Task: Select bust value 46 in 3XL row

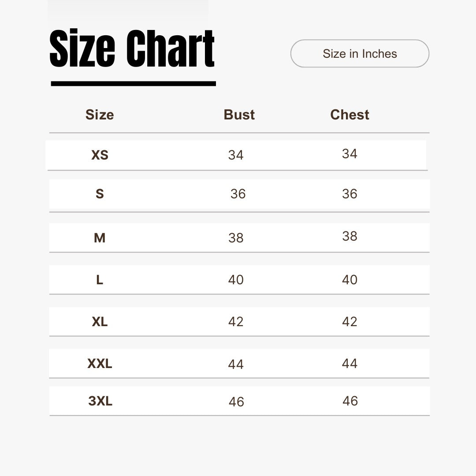Action: click(x=236, y=402)
